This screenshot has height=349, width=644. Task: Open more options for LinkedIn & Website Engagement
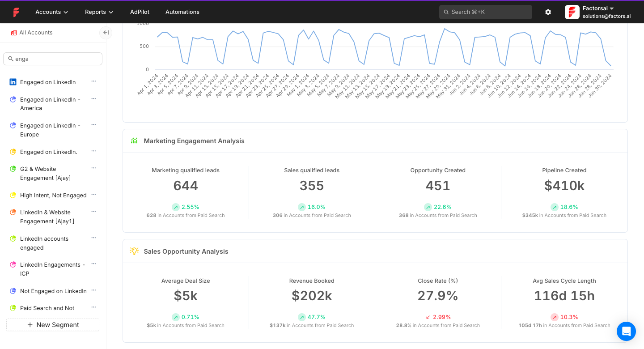click(93, 211)
